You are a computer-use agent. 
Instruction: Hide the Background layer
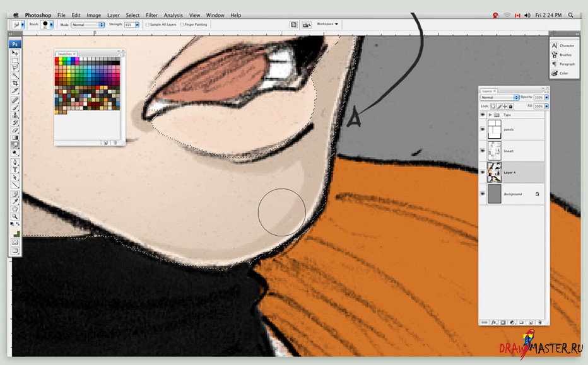(x=483, y=194)
